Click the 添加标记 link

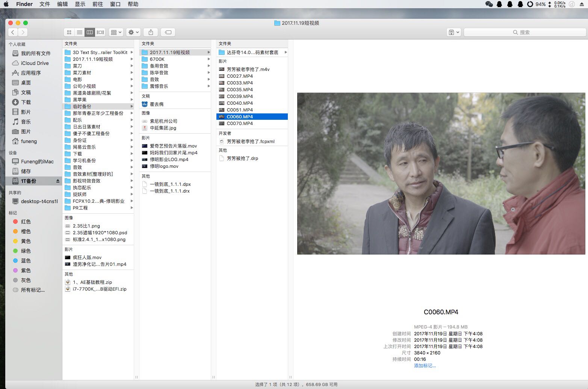pos(425,366)
